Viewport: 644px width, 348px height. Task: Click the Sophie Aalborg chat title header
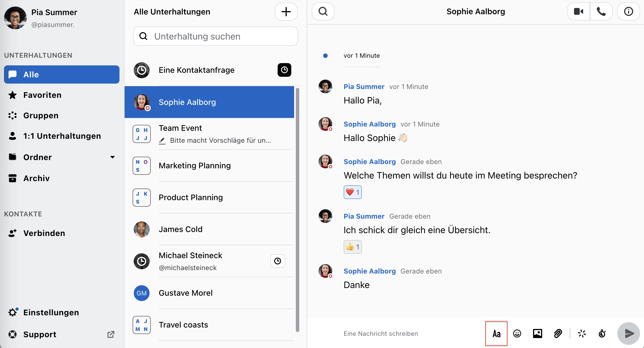point(476,12)
